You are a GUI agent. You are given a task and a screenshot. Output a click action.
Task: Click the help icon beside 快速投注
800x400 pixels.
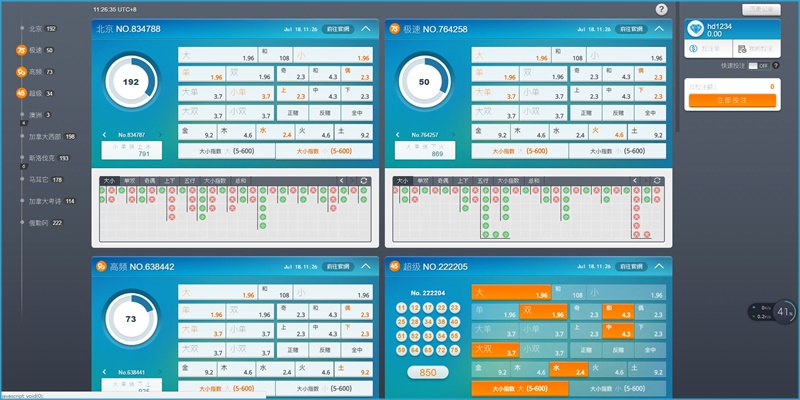point(776,65)
